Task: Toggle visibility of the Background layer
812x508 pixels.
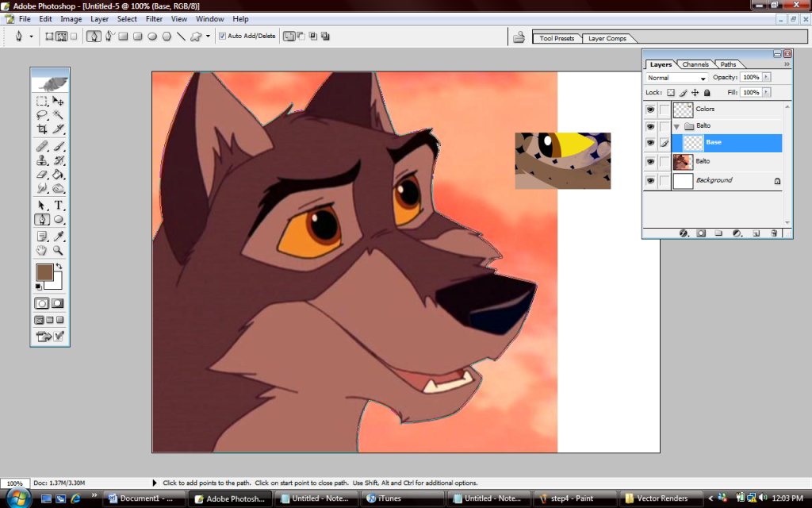Action: coord(650,181)
